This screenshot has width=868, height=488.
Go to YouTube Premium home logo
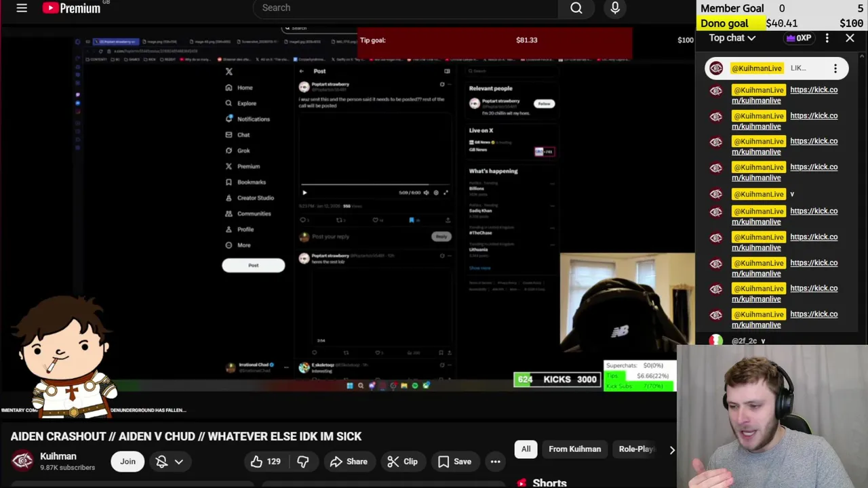(71, 8)
